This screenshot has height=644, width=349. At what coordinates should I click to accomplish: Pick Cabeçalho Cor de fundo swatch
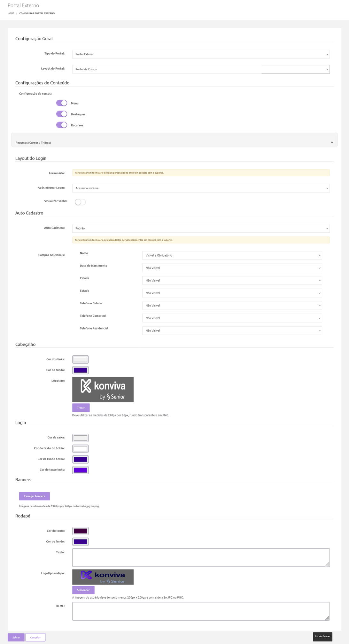(80, 370)
